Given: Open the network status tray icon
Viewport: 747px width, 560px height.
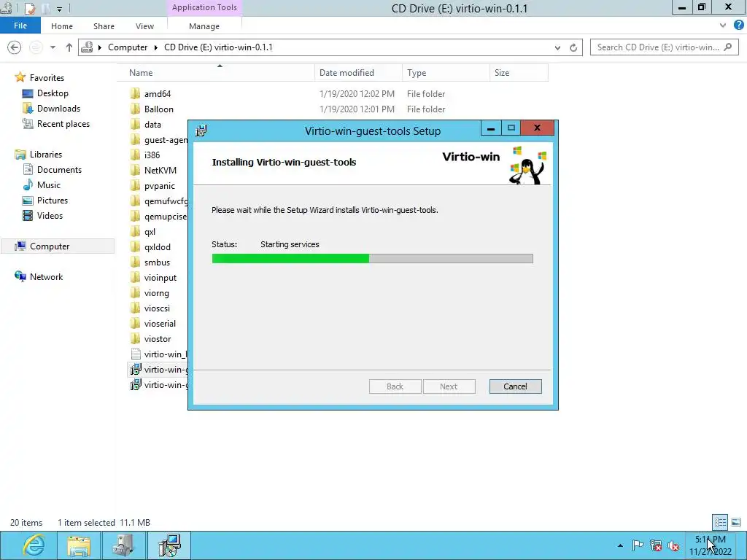Looking at the screenshot, I should (656, 545).
